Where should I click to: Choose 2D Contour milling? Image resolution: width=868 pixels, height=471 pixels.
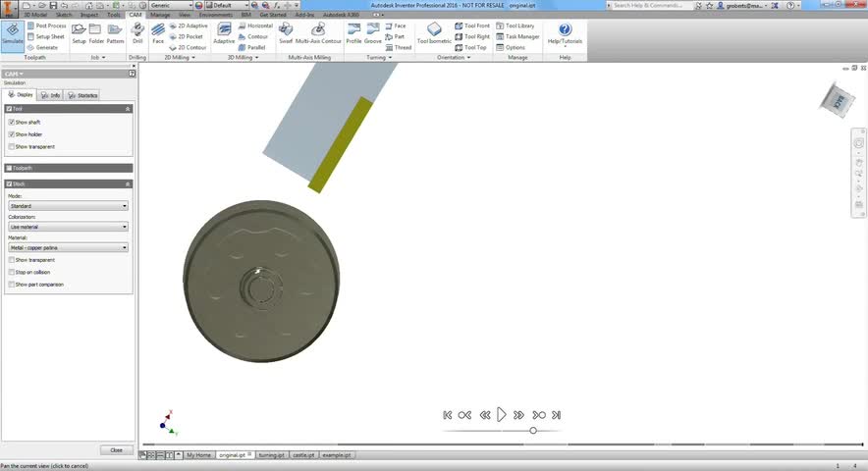click(189, 48)
